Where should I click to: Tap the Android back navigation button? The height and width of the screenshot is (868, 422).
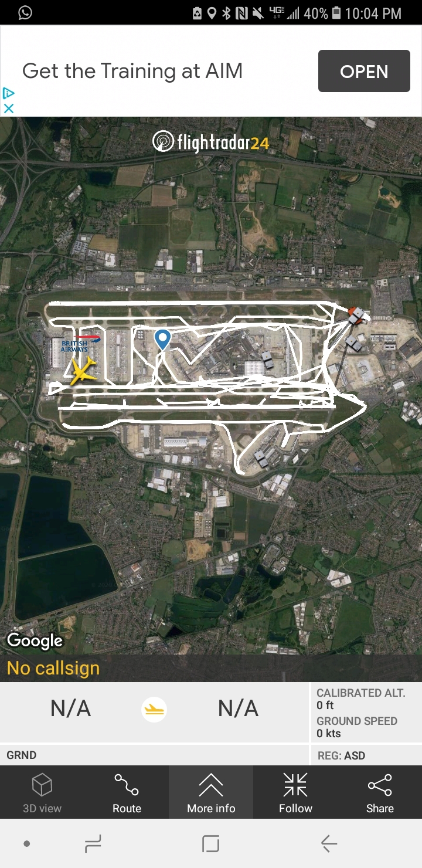[x=329, y=844]
